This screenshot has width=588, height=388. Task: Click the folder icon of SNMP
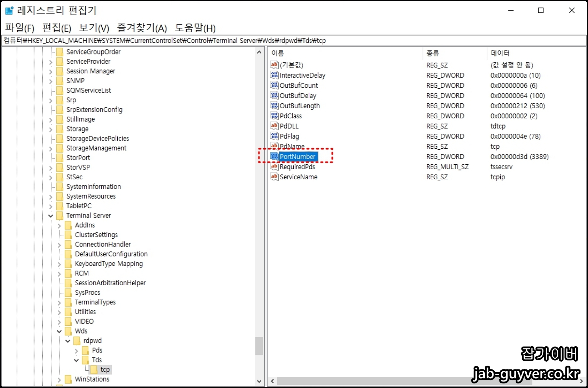coord(60,81)
